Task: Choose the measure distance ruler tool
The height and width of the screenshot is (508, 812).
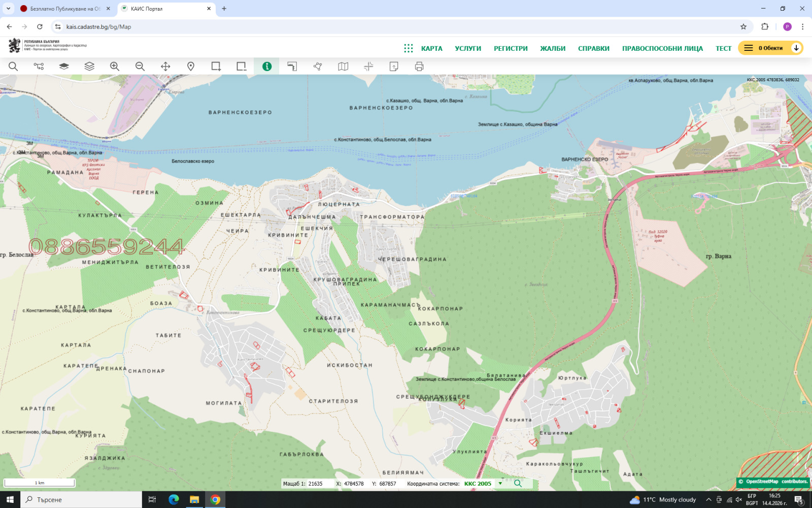Action: 292,67
